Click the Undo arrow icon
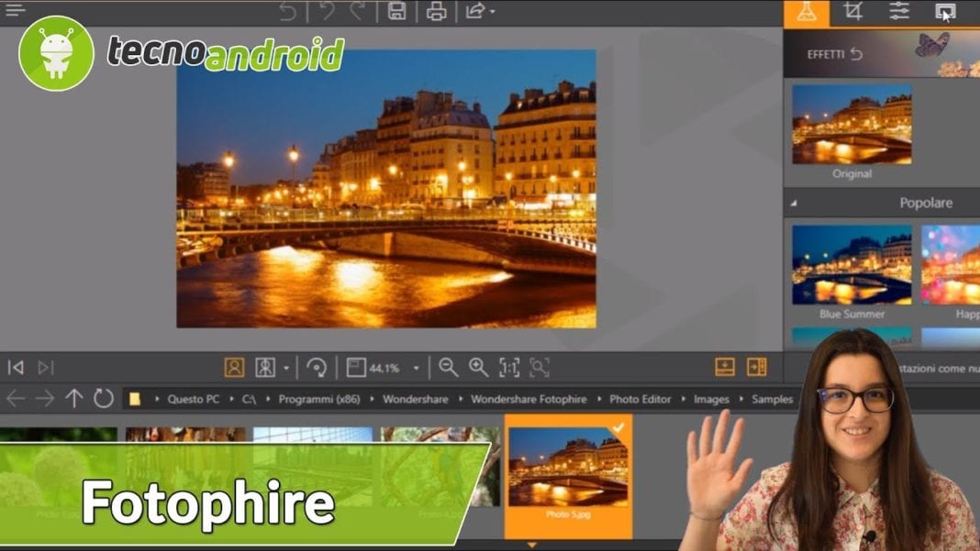This screenshot has height=551, width=980. pos(327,11)
